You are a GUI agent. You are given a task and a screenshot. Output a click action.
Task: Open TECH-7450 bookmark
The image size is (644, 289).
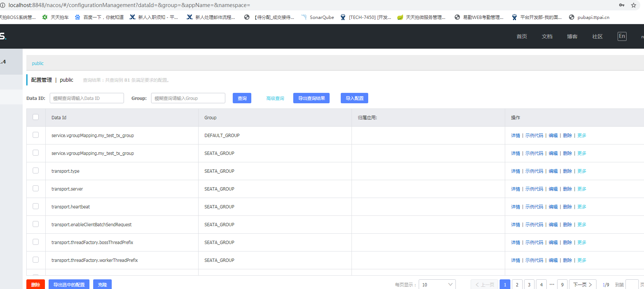click(366, 17)
